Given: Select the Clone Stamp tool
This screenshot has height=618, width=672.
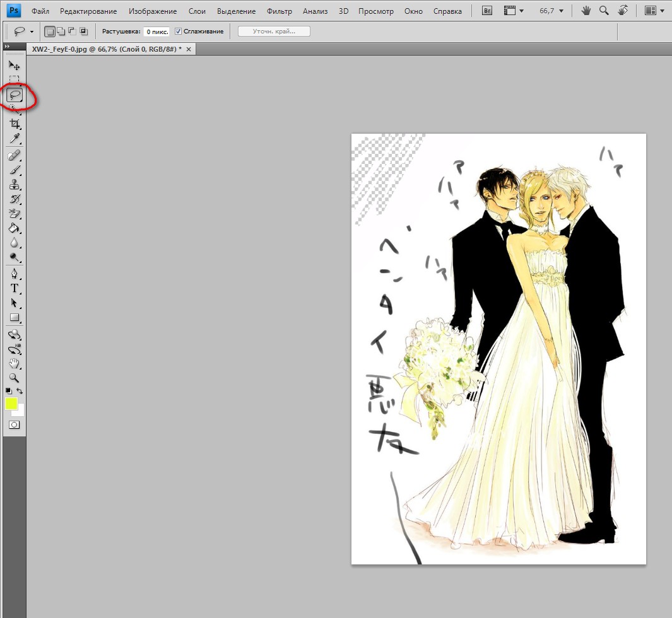Looking at the screenshot, I should 15,185.
